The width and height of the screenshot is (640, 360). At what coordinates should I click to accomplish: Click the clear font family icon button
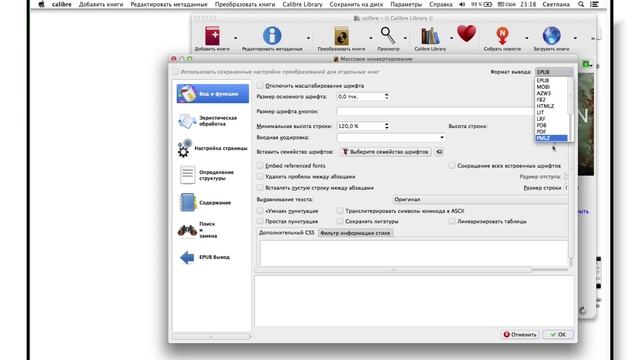(439, 152)
